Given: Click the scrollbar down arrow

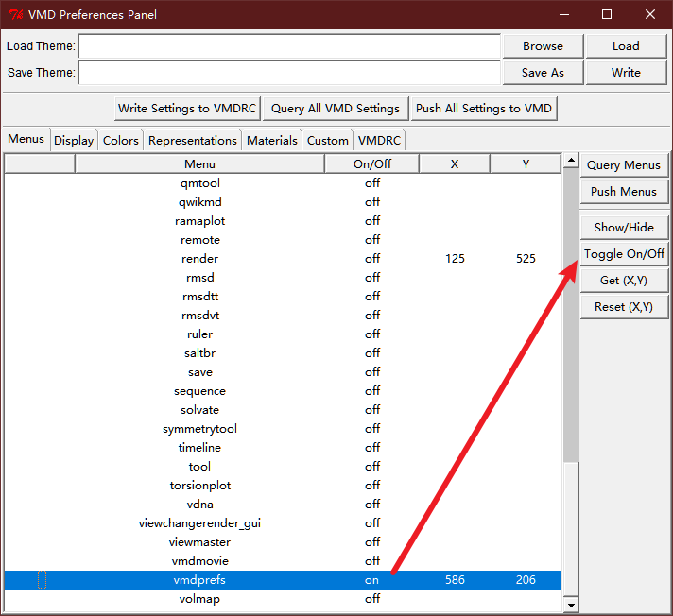Looking at the screenshot, I should tap(571, 605).
